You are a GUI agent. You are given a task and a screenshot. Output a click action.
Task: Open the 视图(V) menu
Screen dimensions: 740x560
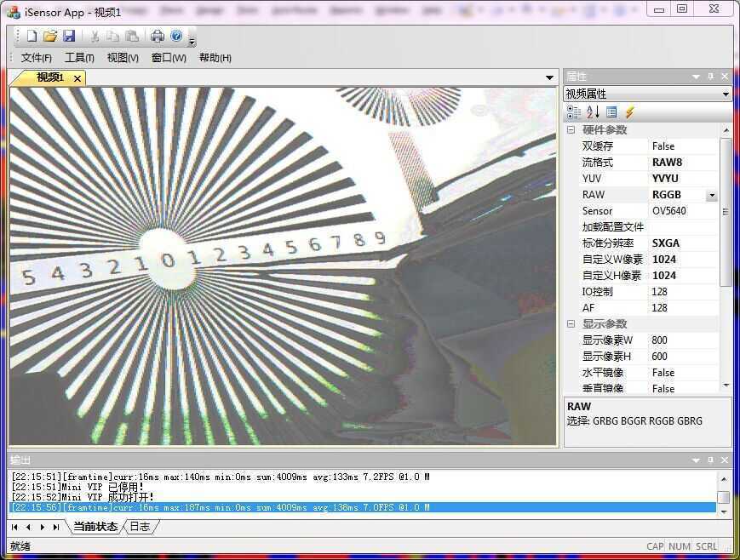coord(123,58)
